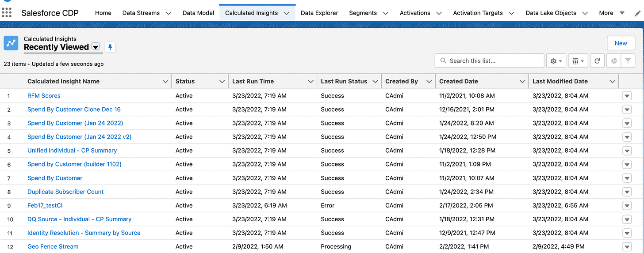Switch to the Activations tab

click(x=415, y=13)
